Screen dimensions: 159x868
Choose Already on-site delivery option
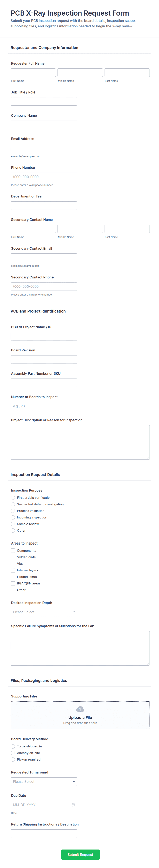tap(13, 753)
